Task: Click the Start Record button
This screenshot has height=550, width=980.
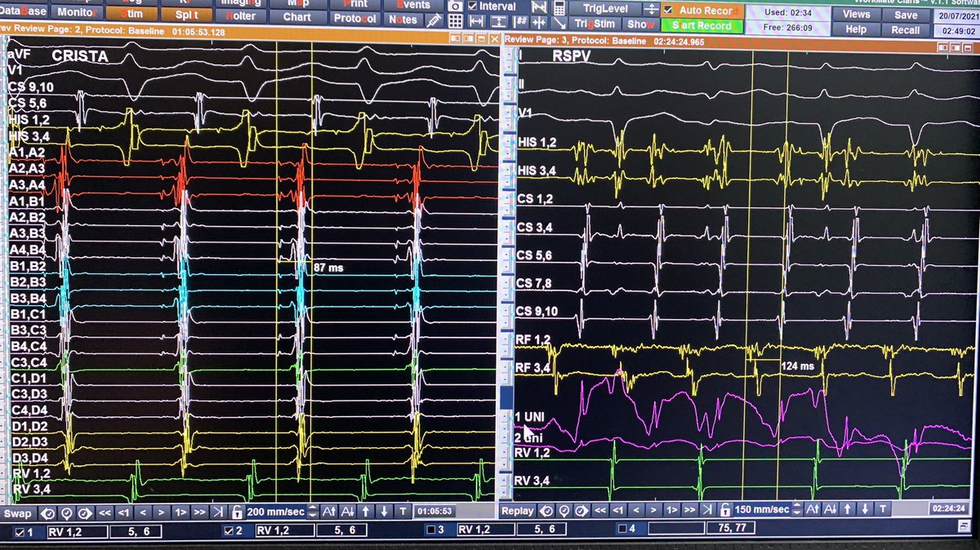Action: pos(702,25)
